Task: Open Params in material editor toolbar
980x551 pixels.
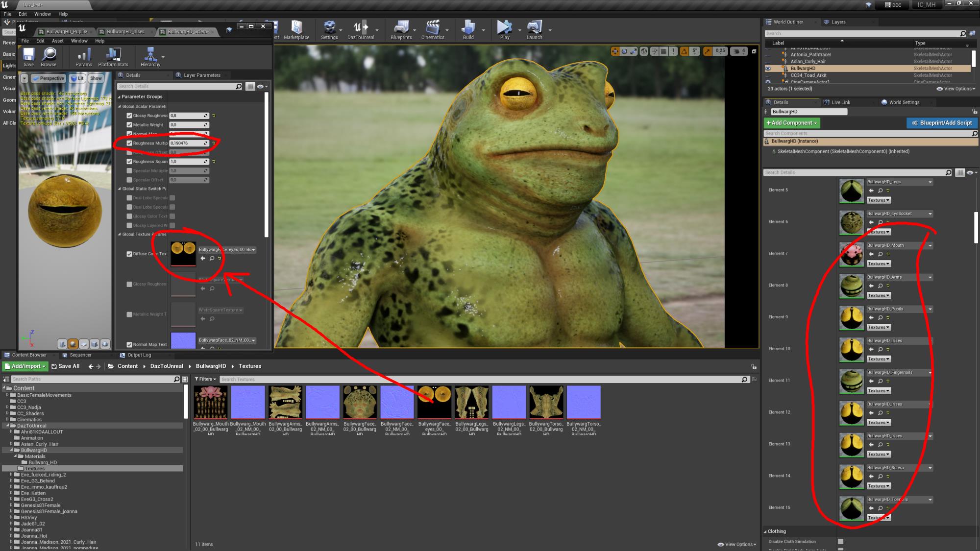Action: (84, 57)
